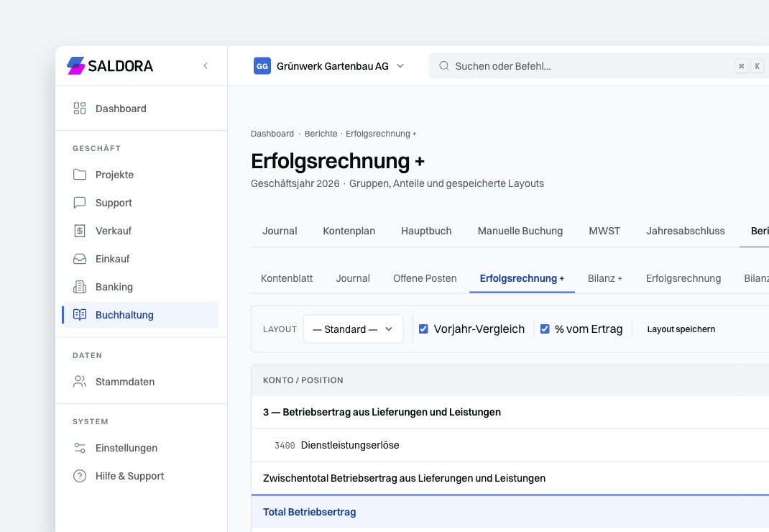The width and height of the screenshot is (769, 532).
Task: Open the Grünwerk Gartenbau AG company switcher
Action: pos(329,65)
